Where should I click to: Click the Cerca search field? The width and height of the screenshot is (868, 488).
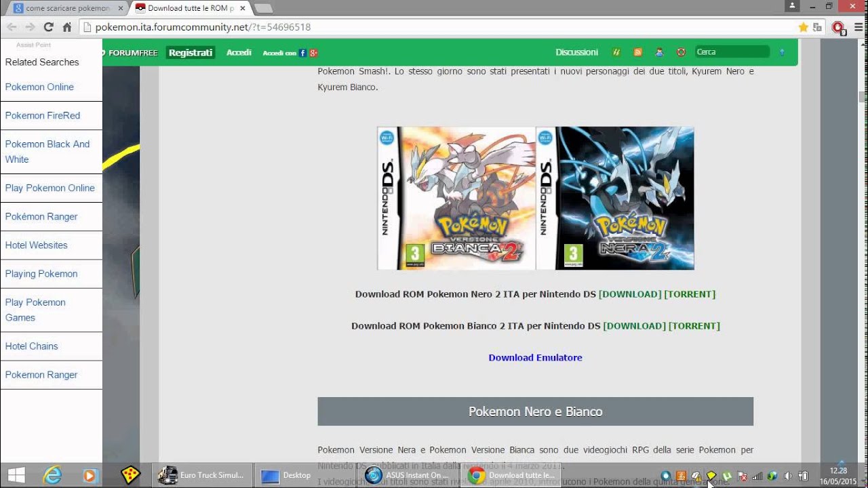click(732, 52)
